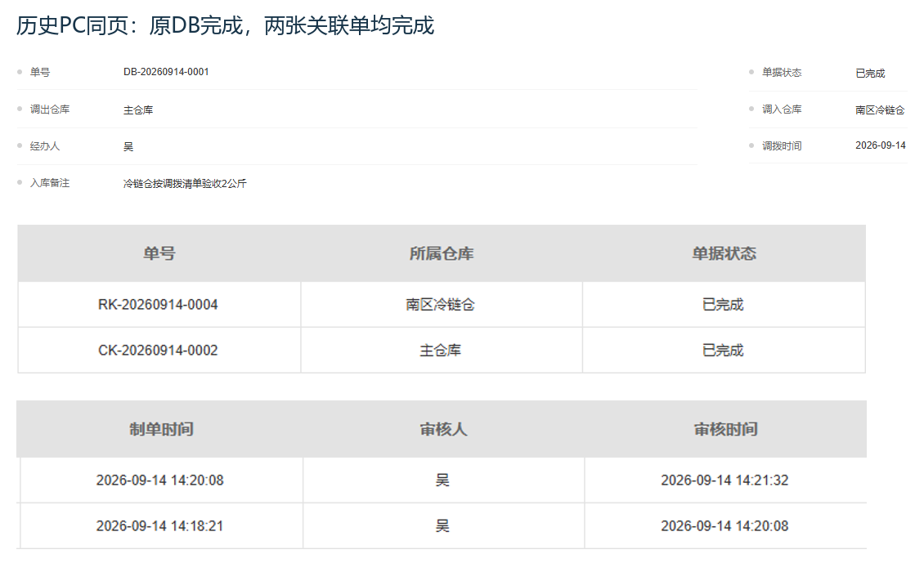Select order number DB-20260914-0001
924x572 pixels.
point(166,72)
